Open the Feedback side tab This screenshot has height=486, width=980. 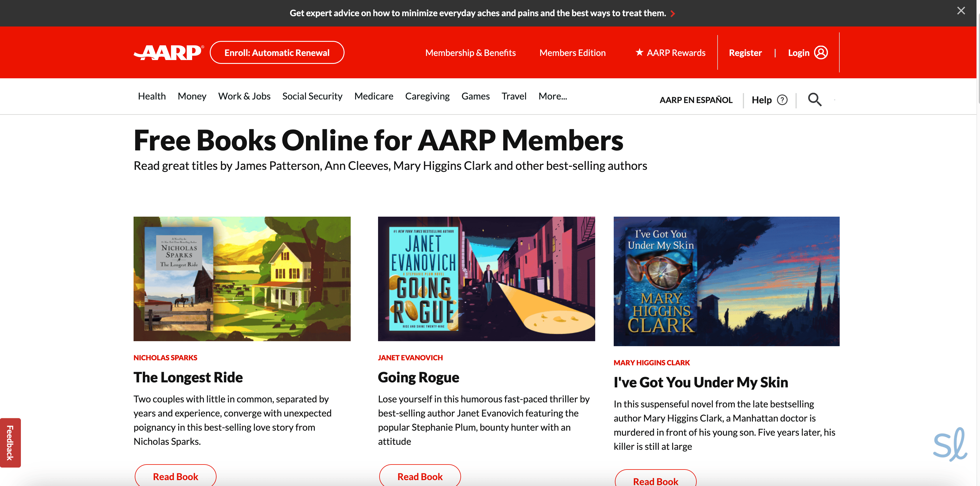pos(10,442)
